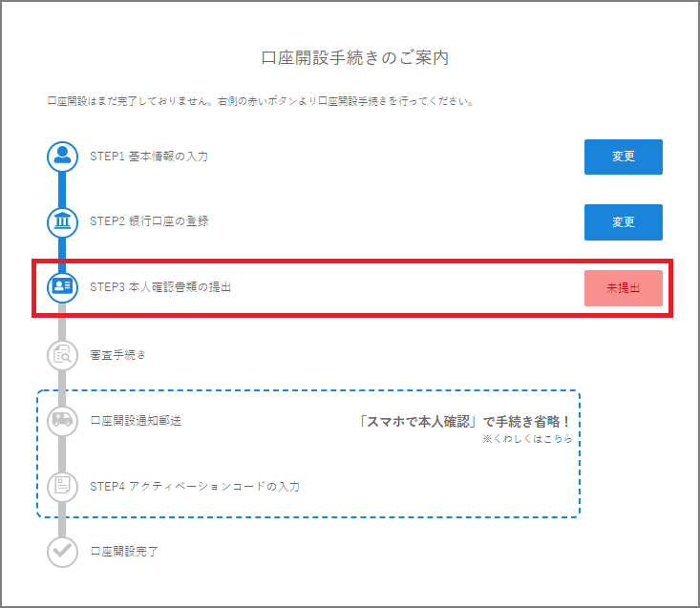Click the 口座開設手続きのご案内 heading
Image resolution: width=700 pixels, height=608 pixels.
pyautogui.click(x=355, y=57)
